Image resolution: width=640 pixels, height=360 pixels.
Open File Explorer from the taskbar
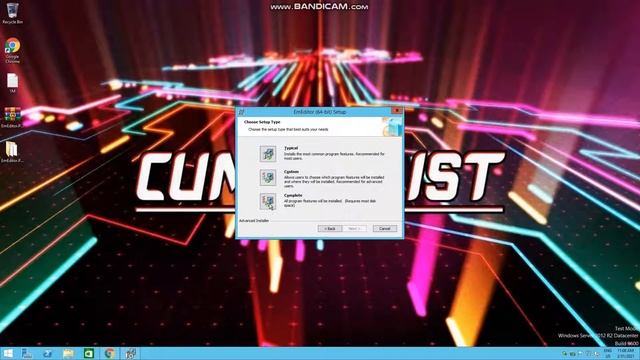click(68, 353)
